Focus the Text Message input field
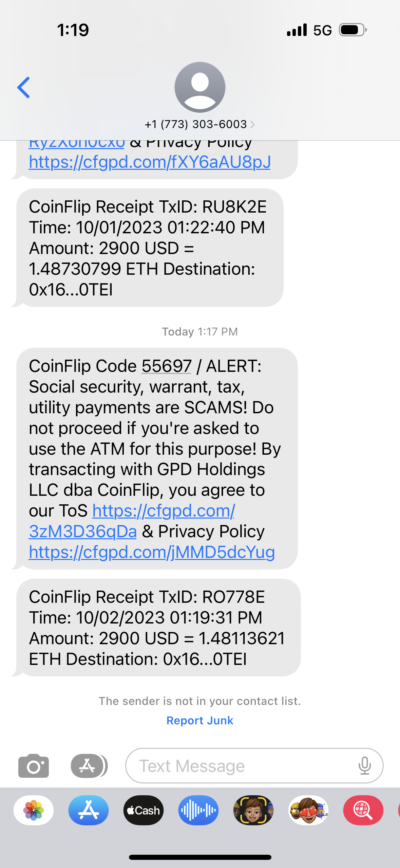The width and height of the screenshot is (400, 868). [244, 766]
